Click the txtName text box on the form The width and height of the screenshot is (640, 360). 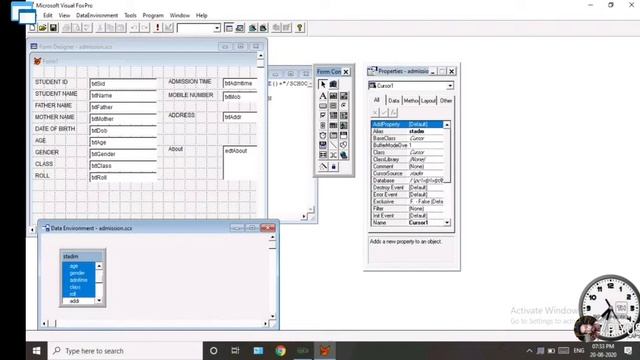pyautogui.click(x=123, y=96)
